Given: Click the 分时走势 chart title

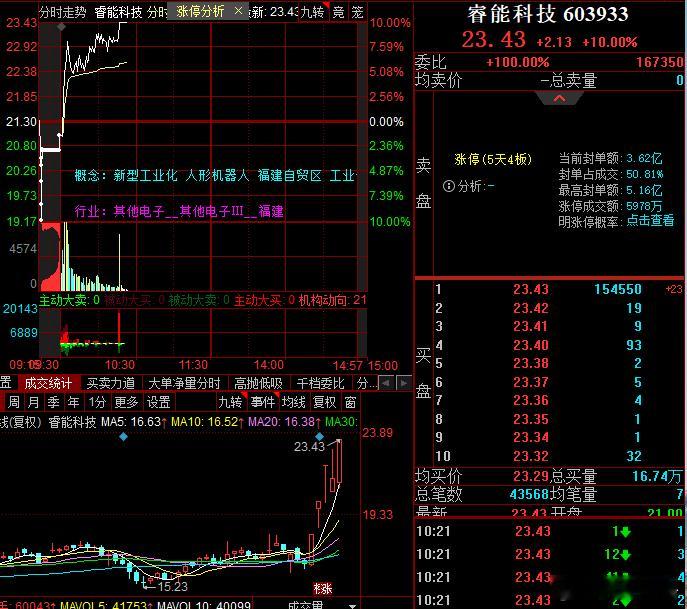Looking at the screenshot, I should coord(63,12).
